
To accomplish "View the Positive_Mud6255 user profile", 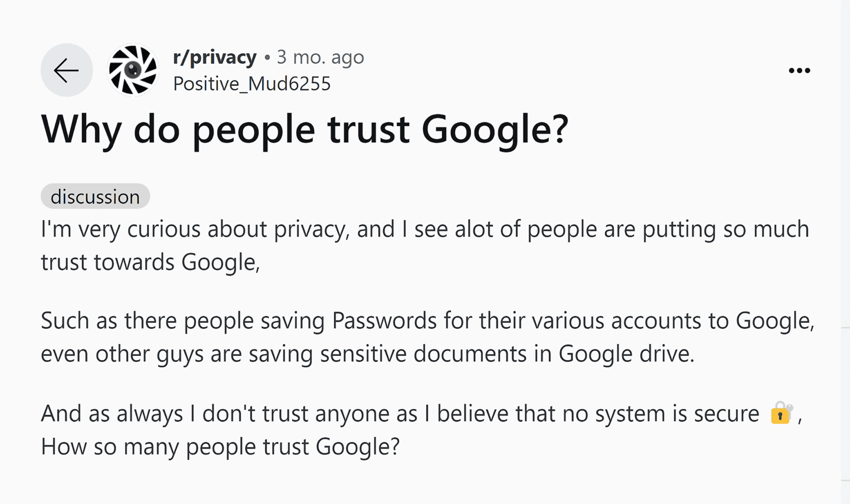I will point(251,84).
